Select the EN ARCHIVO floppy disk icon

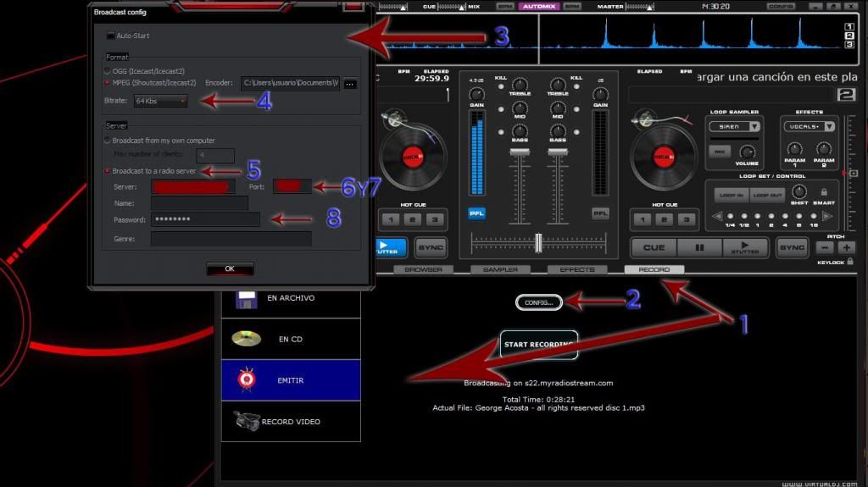click(x=247, y=299)
